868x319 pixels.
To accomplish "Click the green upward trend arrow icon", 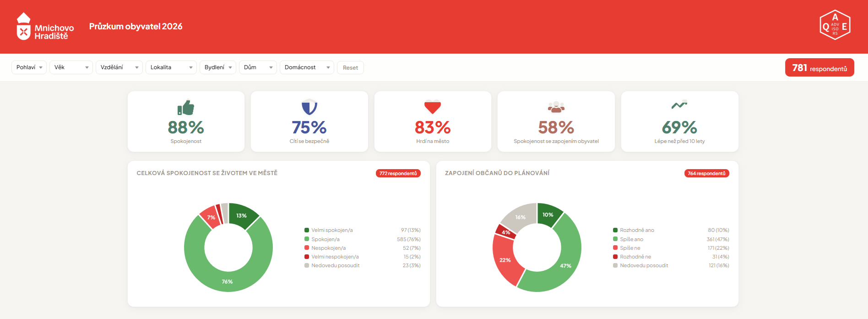I will click(x=679, y=105).
